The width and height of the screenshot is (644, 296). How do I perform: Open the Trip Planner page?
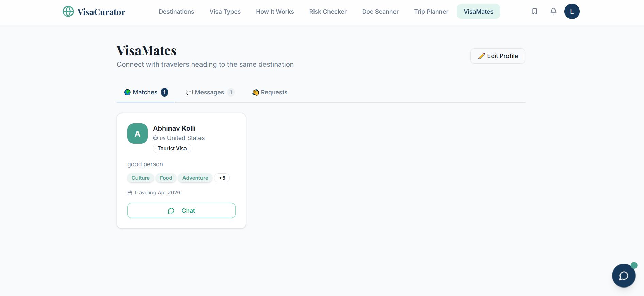431,12
